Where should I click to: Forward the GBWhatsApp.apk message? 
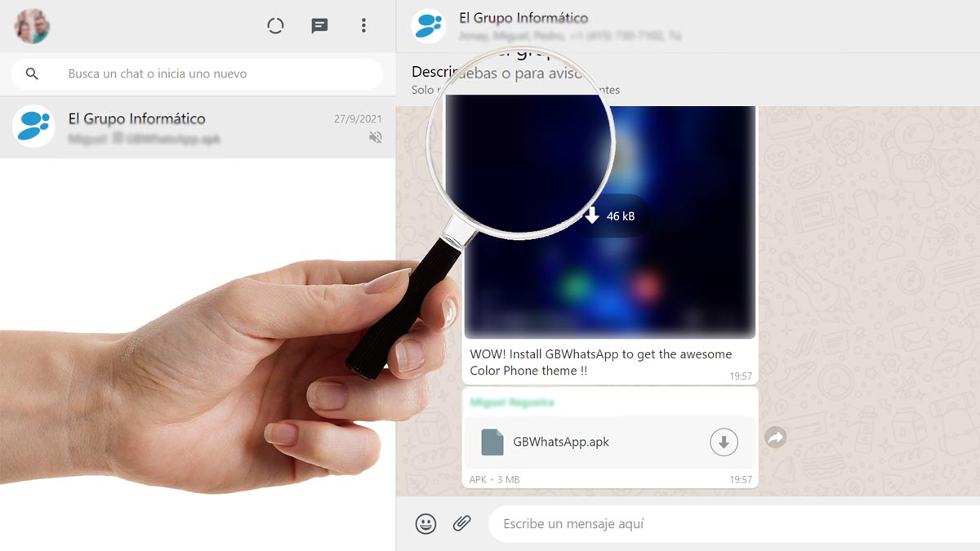[x=775, y=438]
